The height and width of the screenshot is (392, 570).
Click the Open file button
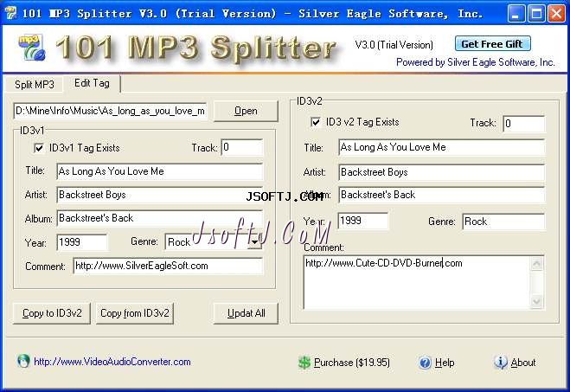point(246,111)
